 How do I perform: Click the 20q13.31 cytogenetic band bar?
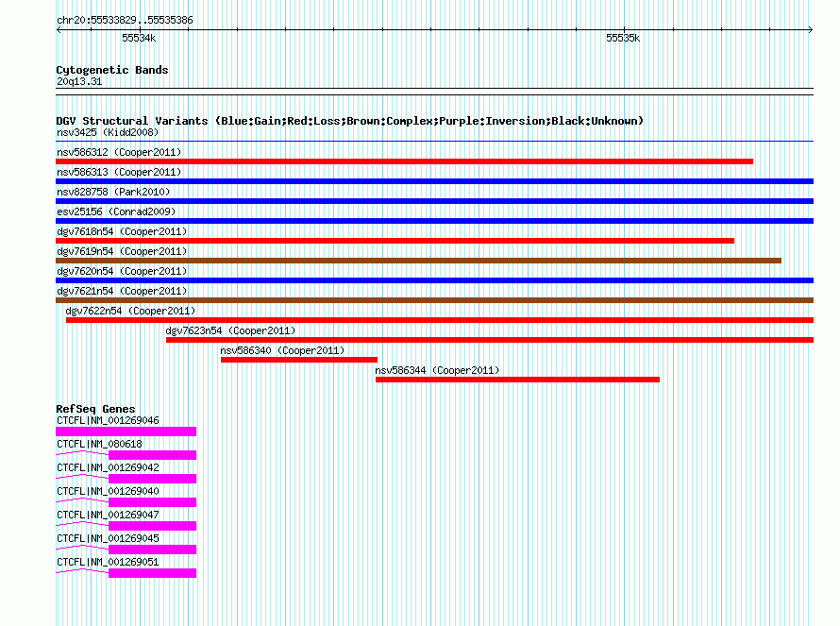[434, 92]
